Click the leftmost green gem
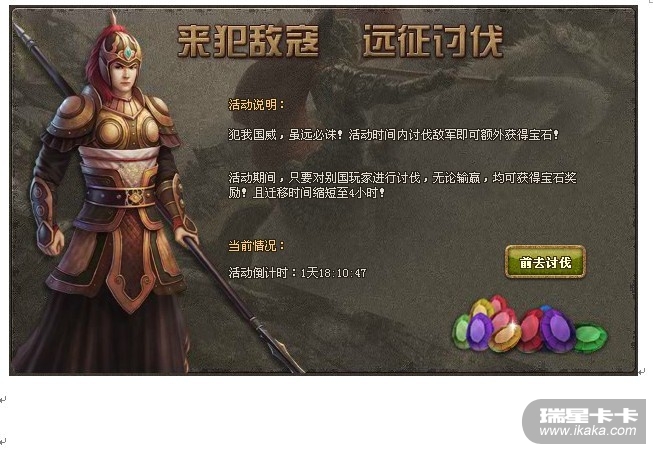The height and width of the screenshot is (449, 653). click(x=461, y=332)
